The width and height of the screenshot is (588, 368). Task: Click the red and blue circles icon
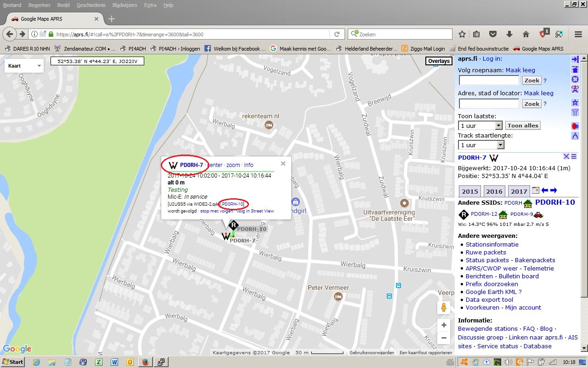575,126
